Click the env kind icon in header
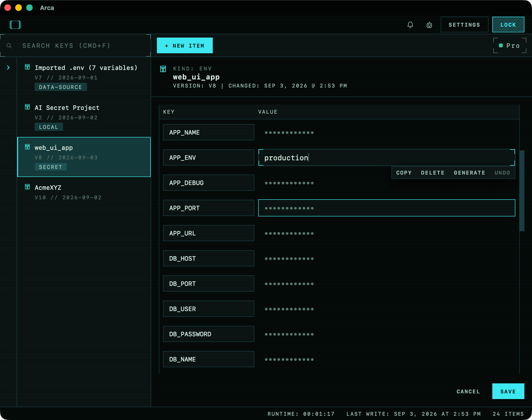The image size is (532, 420). coord(163,69)
